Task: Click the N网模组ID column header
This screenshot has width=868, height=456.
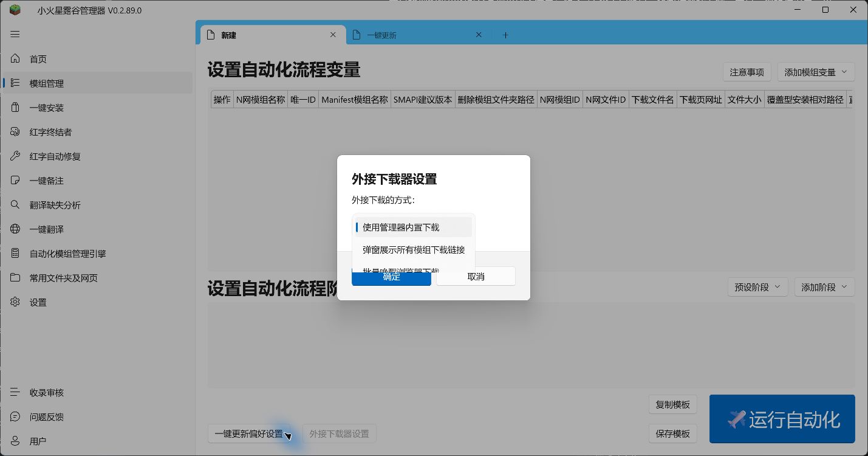Action: tap(560, 100)
